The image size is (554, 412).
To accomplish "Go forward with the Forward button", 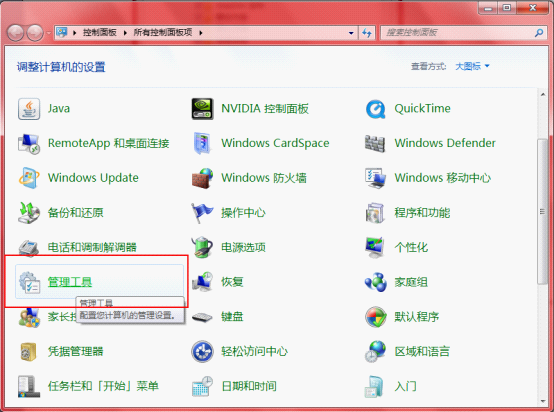I will pyautogui.click(x=35, y=33).
